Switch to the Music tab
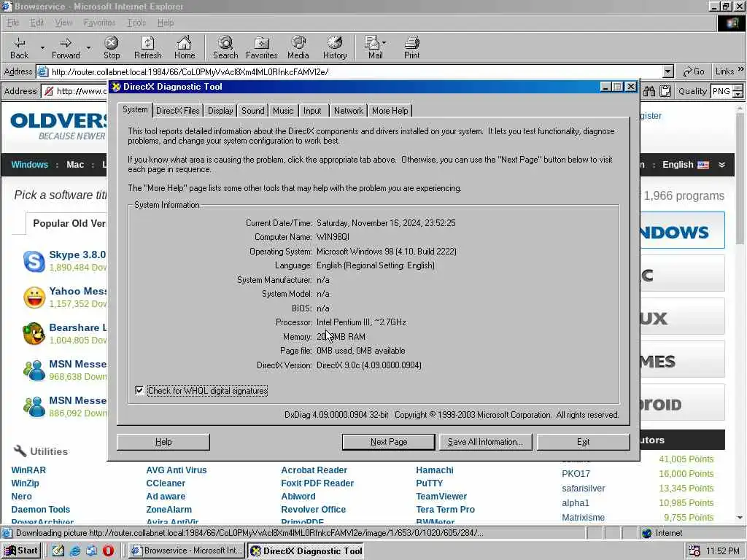The width and height of the screenshot is (747, 560). (x=283, y=111)
